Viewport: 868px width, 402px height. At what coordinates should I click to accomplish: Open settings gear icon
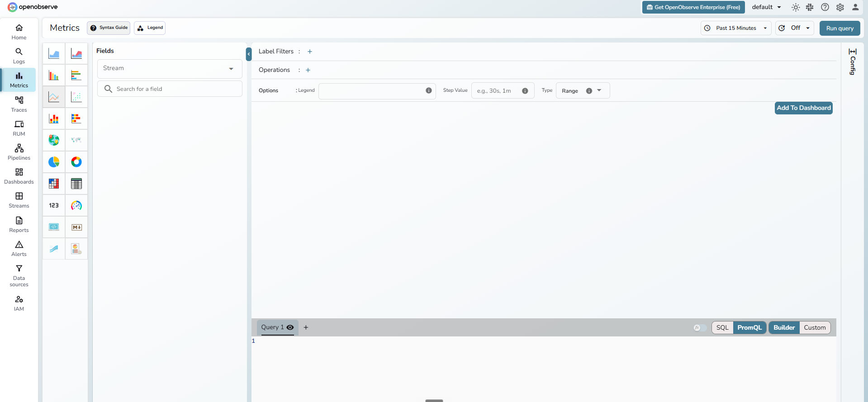pyautogui.click(x=840, y=7)
